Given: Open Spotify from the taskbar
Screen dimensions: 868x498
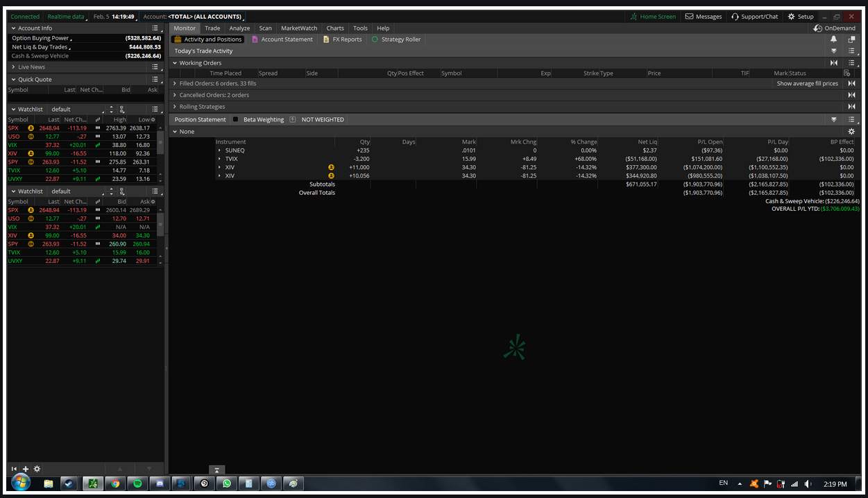Looking at the screenshot, I should point(137,483).
